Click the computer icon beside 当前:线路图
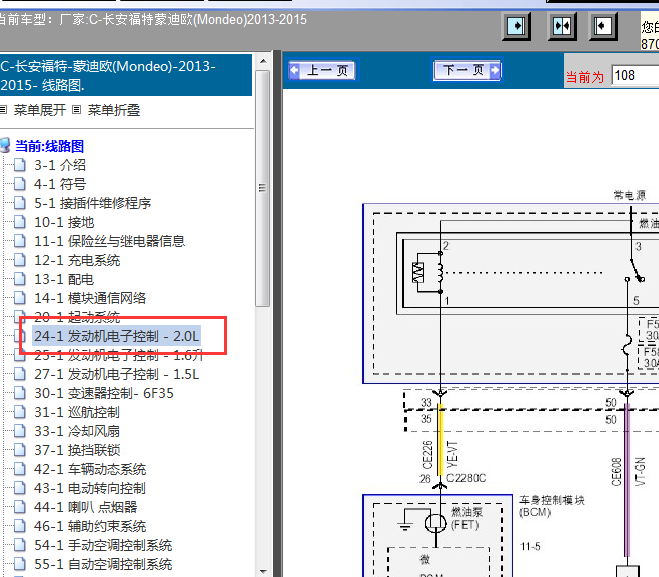659x577 pixels. coord(5,145)
